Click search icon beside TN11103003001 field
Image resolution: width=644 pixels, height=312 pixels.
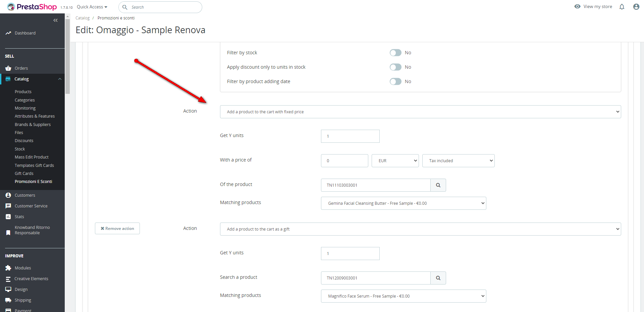pos(438,185)
